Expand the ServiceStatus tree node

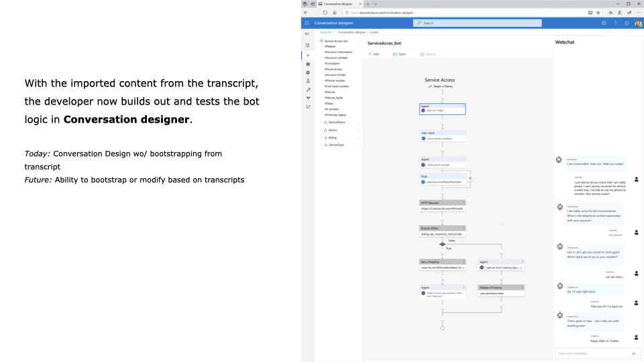pos(321,122)
